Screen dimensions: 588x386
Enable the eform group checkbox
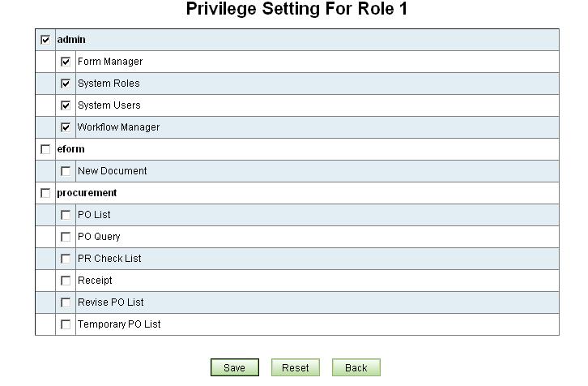[45, 149]
